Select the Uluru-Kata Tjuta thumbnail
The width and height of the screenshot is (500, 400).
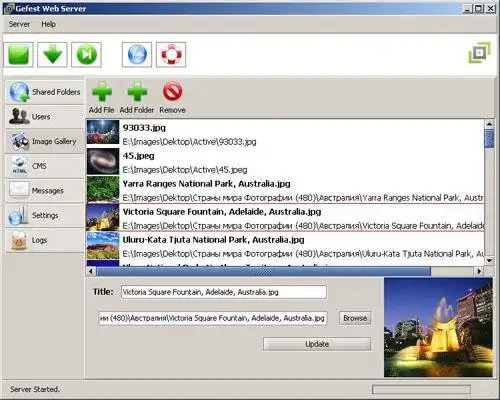click(x=103, y=246)
